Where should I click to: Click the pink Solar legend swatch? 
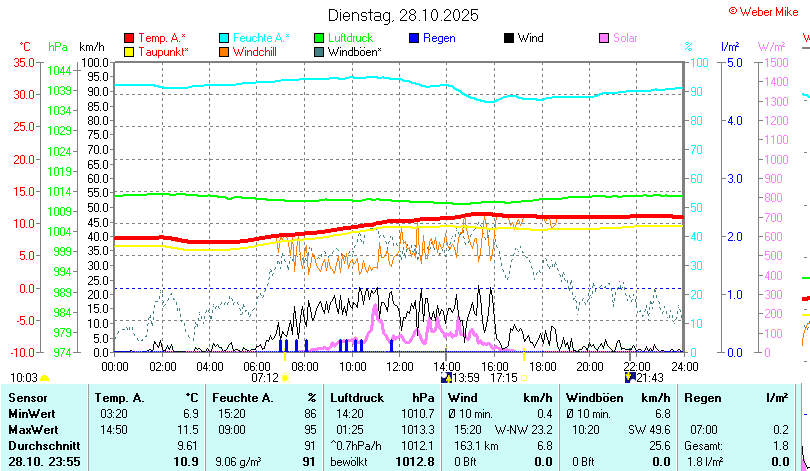pos(604,38)
